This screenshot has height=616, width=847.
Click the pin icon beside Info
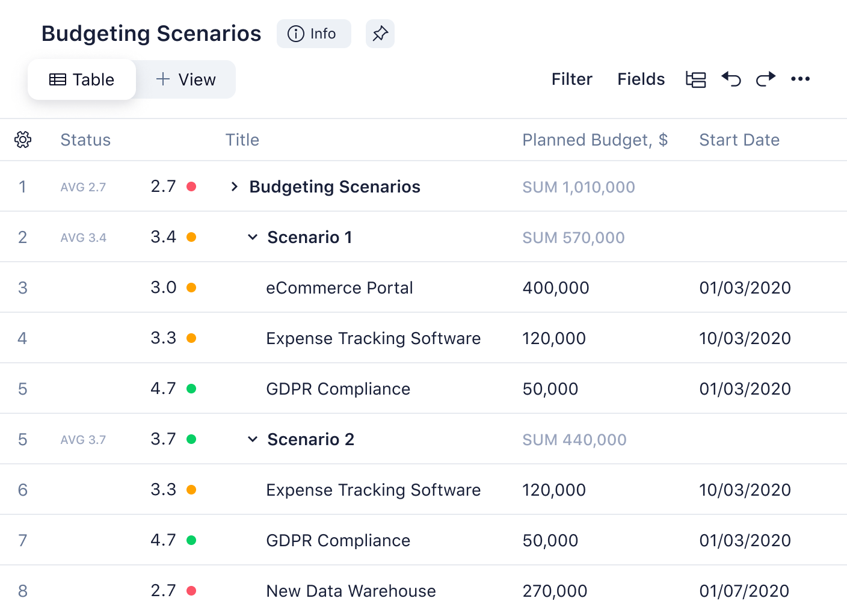click(x=380, y=34)
